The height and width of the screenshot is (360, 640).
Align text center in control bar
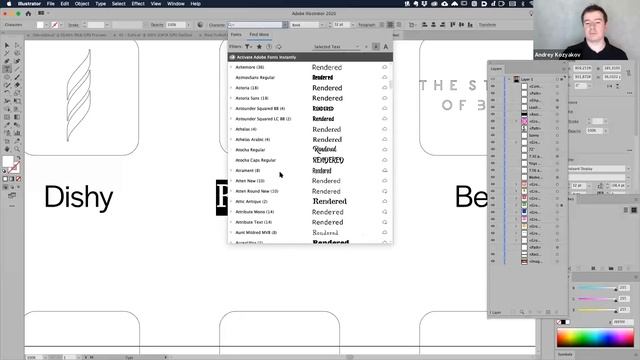tap(390, 25)
